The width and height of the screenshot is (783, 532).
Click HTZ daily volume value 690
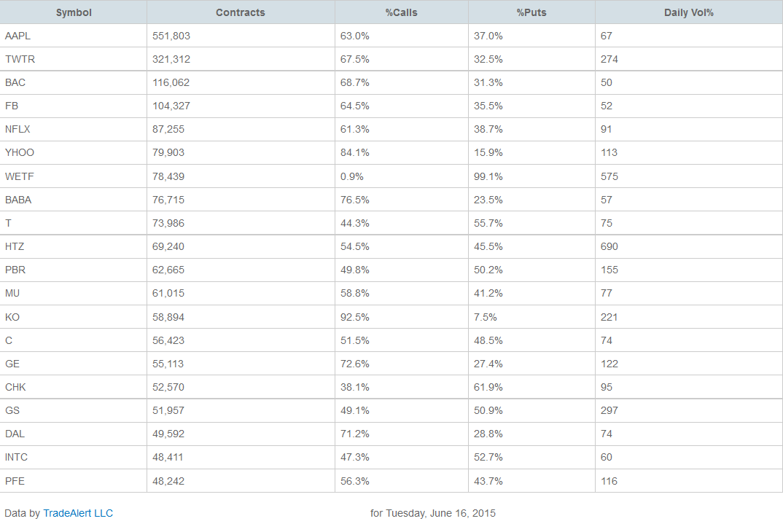[609, 246]
